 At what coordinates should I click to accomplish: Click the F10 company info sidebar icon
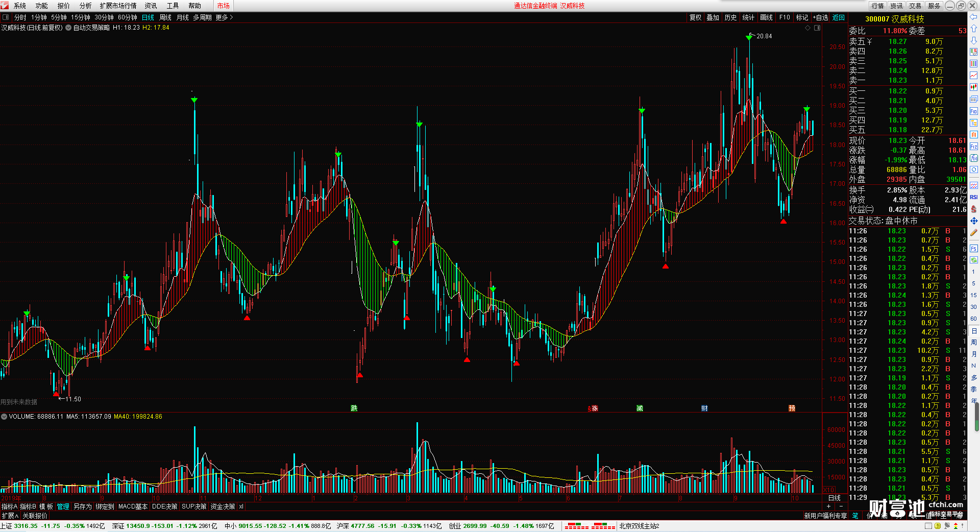pyautogui.click(x=974, y=111)
